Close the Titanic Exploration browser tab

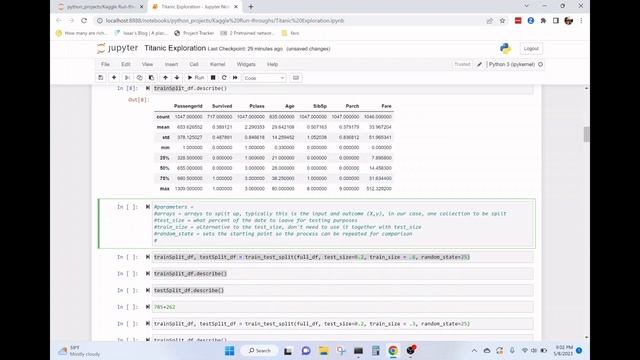[x=236, y=7]
